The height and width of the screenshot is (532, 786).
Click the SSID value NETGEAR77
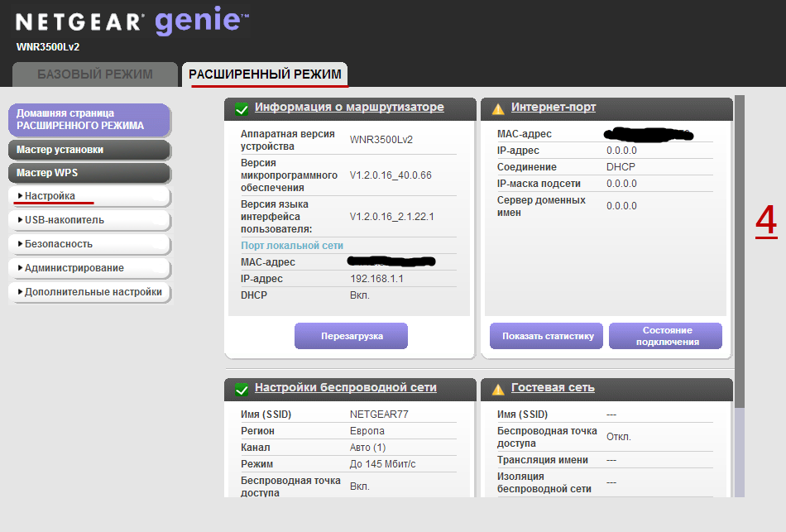[379, 415]
